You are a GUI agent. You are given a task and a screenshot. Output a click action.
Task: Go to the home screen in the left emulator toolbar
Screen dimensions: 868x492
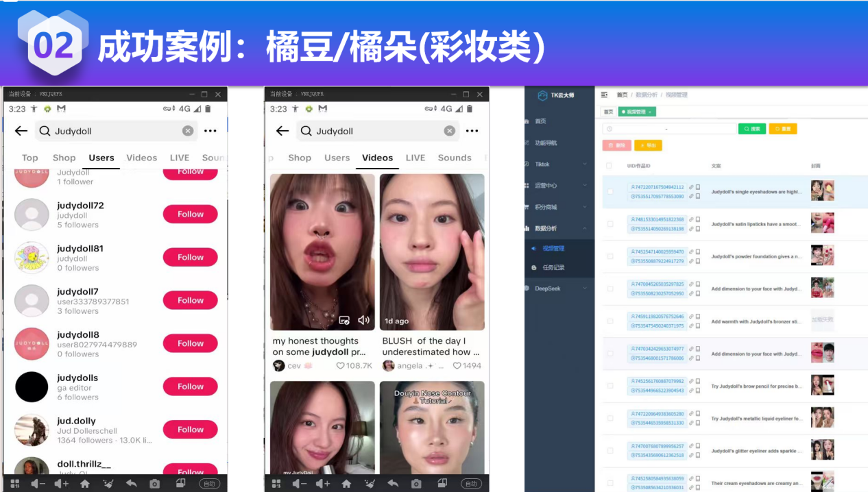(x=84, y=484)
